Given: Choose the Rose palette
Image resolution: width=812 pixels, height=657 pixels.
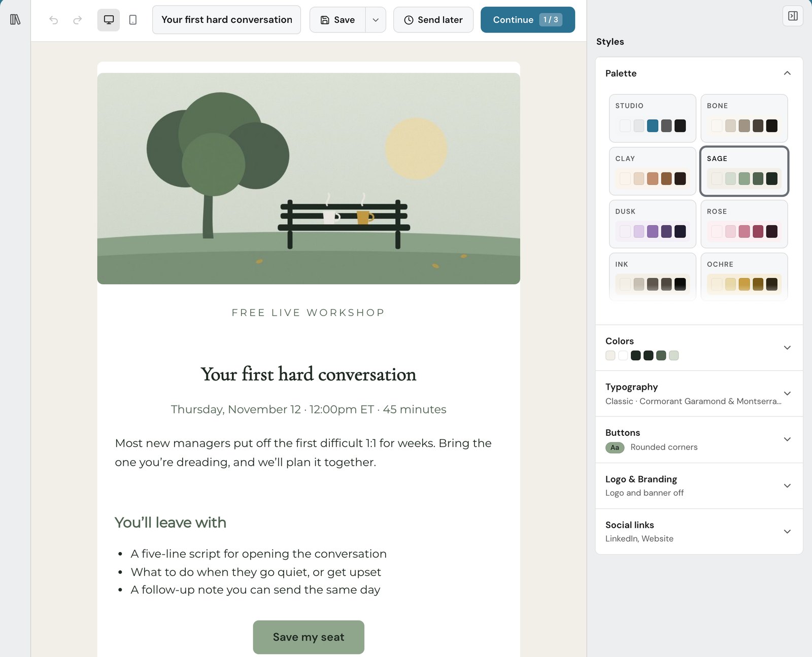Looking at the screenshot, I should (x=744, y=224).
